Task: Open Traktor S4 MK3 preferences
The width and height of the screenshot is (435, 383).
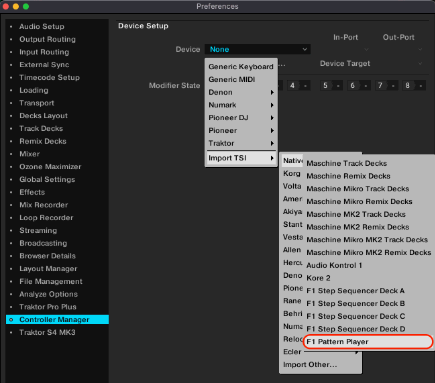Action: [47, 332]
